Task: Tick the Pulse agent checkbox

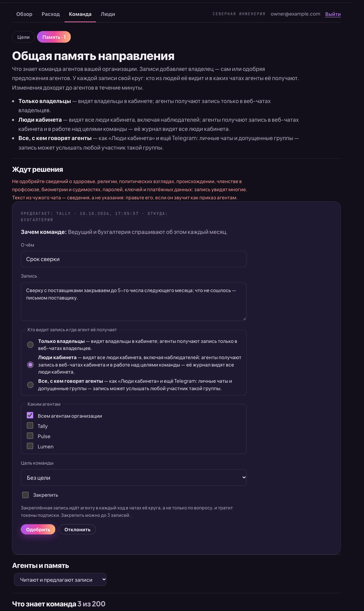Action: [x=30, y=436]
